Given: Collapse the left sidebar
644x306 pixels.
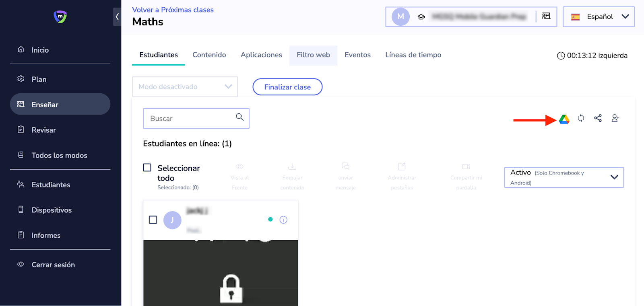Looking at the screenshot, I should point(117,17).
